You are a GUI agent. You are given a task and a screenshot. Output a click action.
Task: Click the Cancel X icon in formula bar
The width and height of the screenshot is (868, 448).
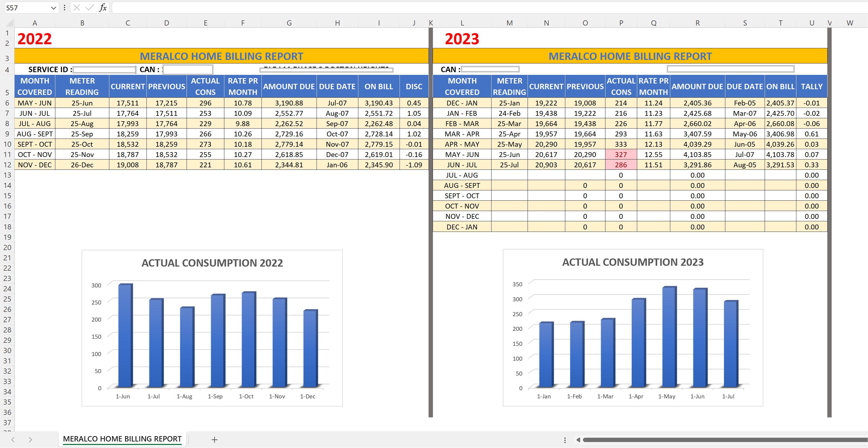coord(77,7)
